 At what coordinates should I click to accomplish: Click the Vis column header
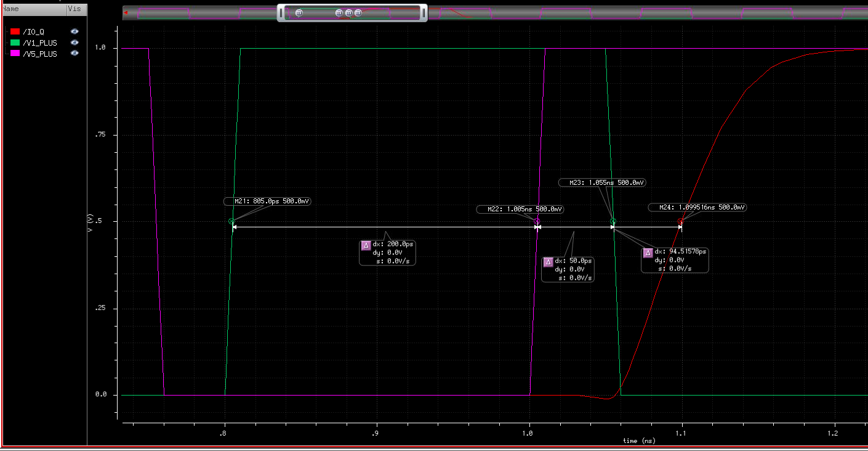(73, 10)
